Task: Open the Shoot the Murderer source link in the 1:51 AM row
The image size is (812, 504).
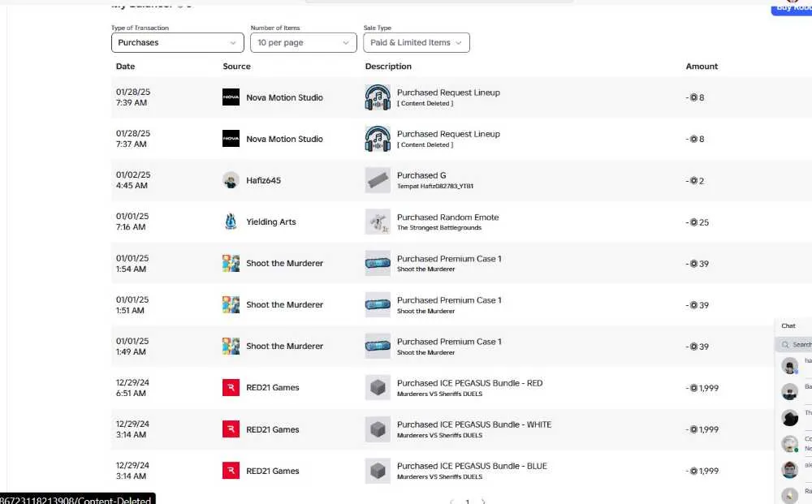Action: (x=284, y=304)
